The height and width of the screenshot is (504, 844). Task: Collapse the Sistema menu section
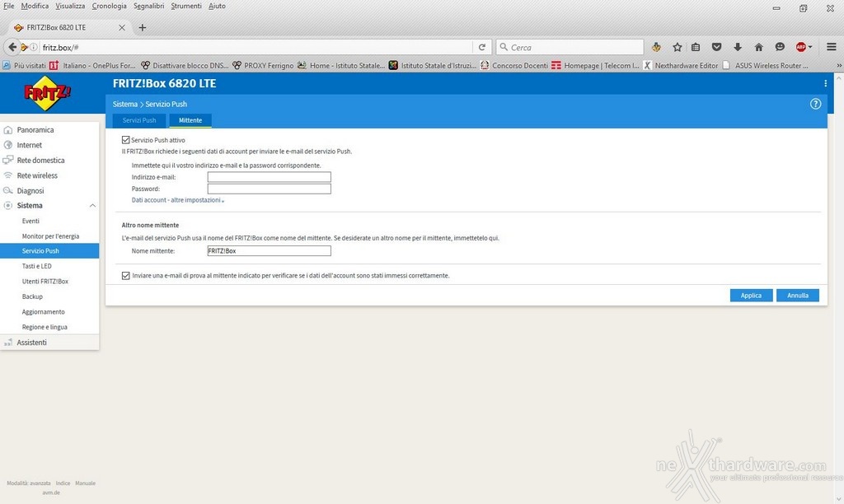pos(92,206)
